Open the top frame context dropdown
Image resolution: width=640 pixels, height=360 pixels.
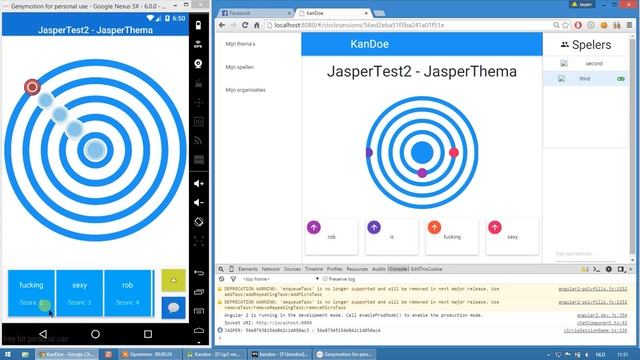(280, 279)
